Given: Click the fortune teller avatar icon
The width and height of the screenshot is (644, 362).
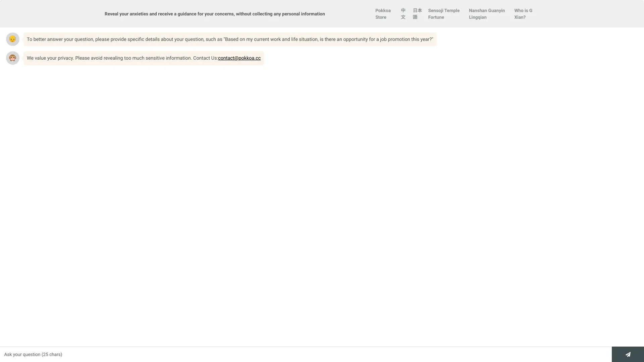Looking at the screenshot, I should pyautogui.click(x=12, y=39).
